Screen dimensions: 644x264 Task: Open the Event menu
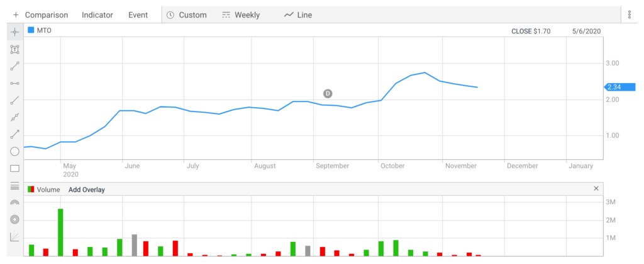pyautogui.click(x=138, y=14)
